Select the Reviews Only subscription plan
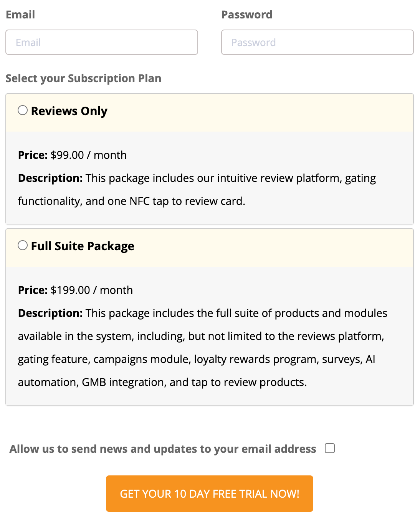420x518 pixels. (x=23, y=110)
